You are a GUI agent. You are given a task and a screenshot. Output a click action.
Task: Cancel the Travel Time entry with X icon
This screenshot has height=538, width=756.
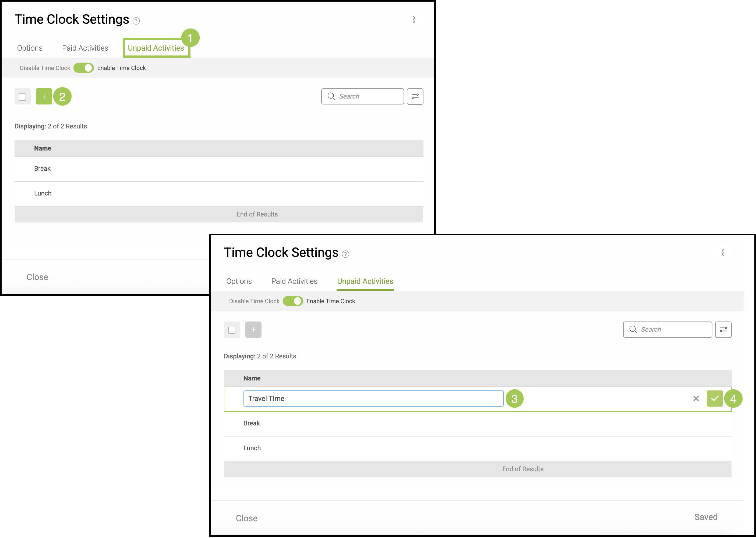(696, 399)
